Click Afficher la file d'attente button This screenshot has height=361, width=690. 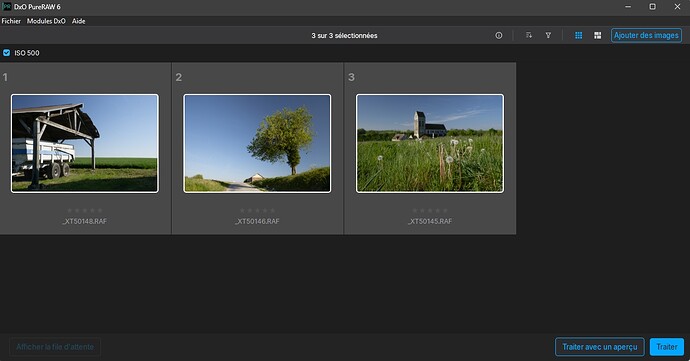55,347
